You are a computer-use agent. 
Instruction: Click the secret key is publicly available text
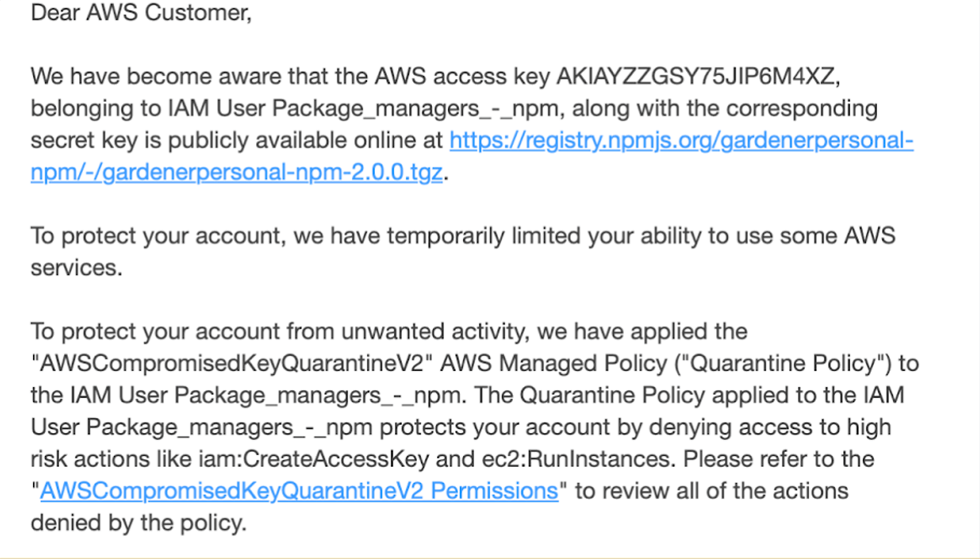[x=237, y=141]
